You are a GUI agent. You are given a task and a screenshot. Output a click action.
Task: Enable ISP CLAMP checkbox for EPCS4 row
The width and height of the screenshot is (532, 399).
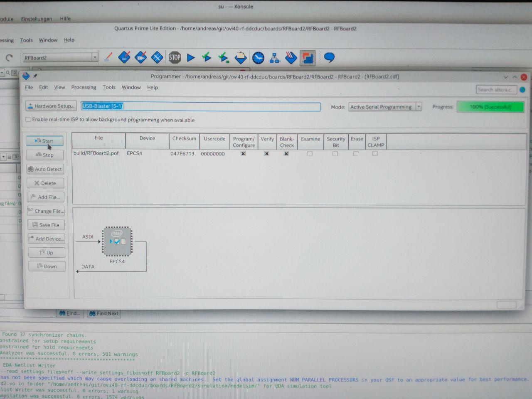375,154
